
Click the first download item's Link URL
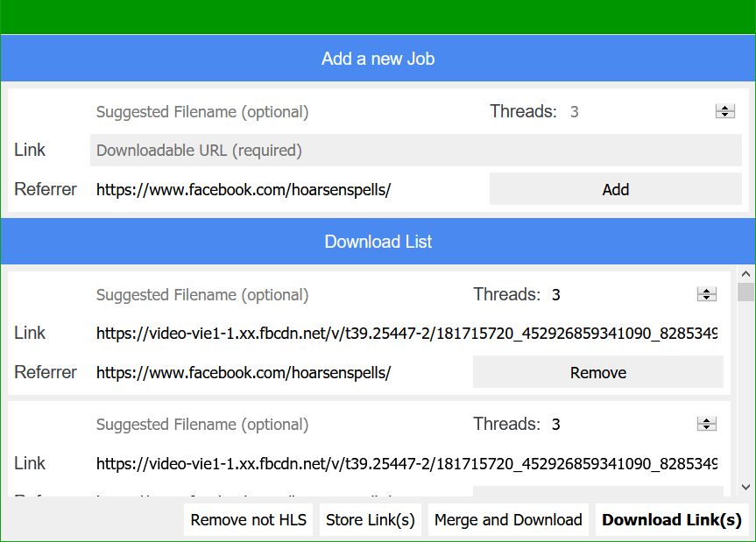406,334
